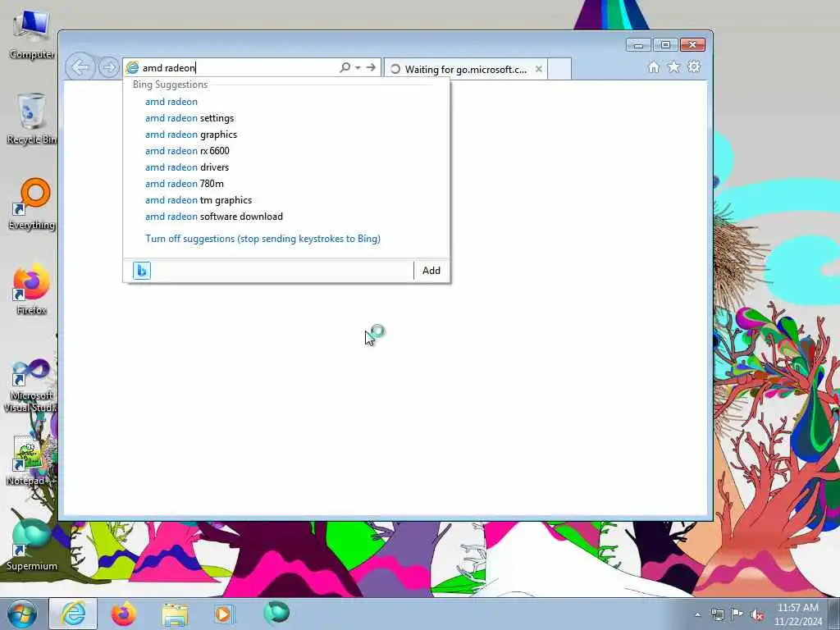This screenshot has width=840, height=630.
Task: Click Turn off suggestions link
Action: (262, 239)
